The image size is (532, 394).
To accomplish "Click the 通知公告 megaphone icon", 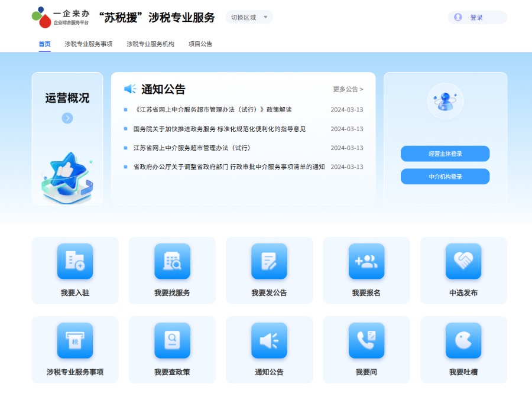I will pos(130,89).
